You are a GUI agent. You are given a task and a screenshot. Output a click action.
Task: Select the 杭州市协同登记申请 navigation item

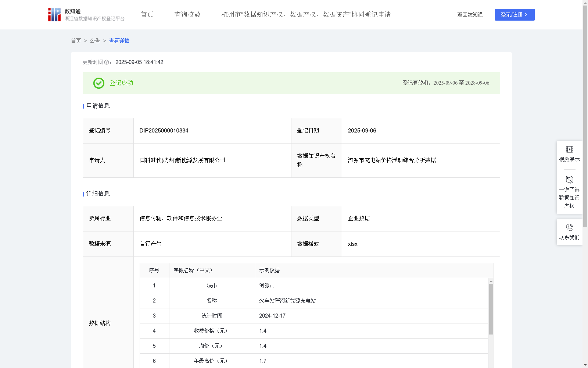coord(305,14)
